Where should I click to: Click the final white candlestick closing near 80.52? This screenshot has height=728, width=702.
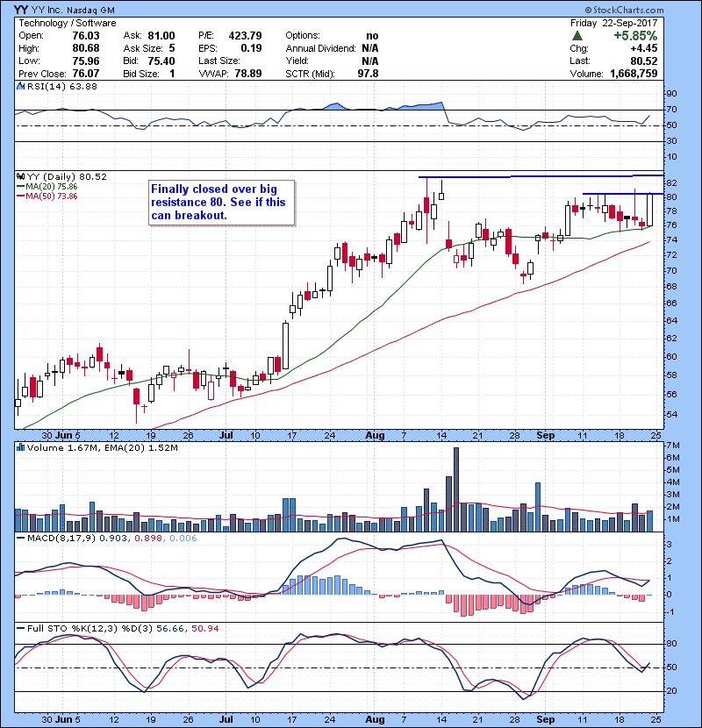tap(649, 210)
